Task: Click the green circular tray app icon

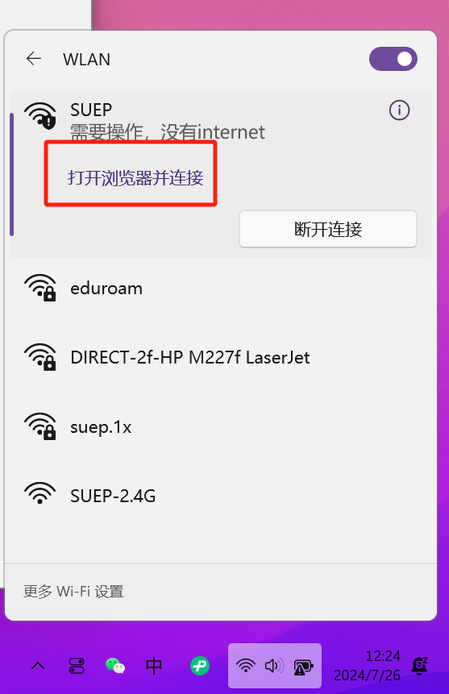Action: (x=200, y=666)
